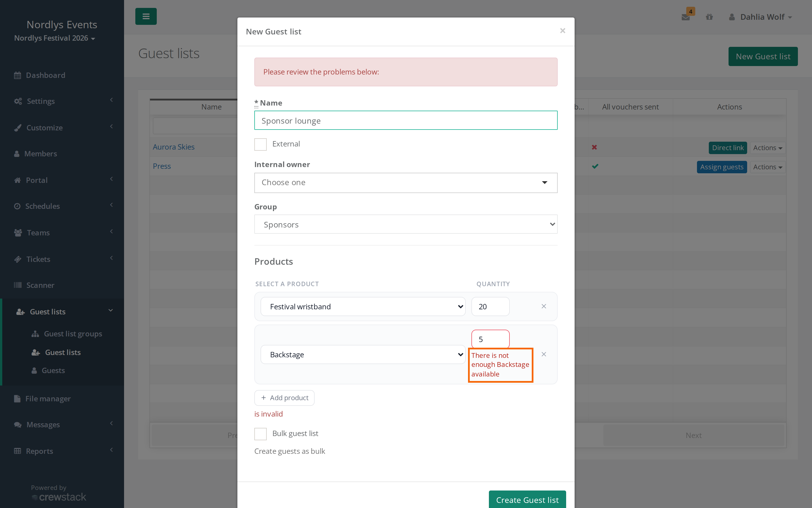Open the Dahlia Wolf user menu
The height and width of the screenshot is (508, 812).
[x=760, y=17]
